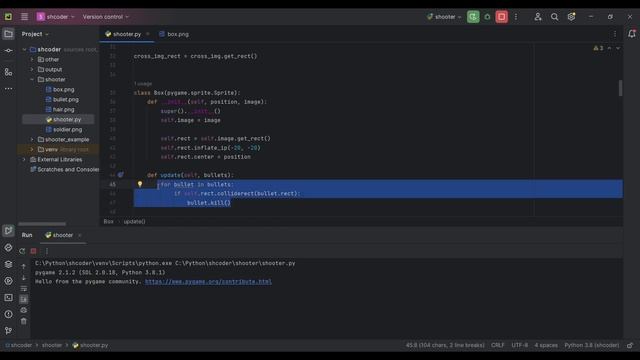The image size is (640, 360).
Task: Collapse the shcoder root folder
Action: point(24,49)
